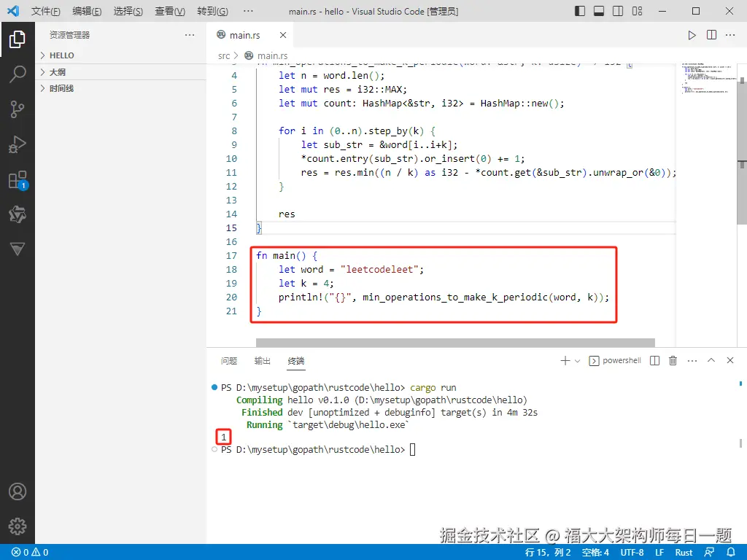Click the 'cargo run' command text
This screenshot has height=560, width=747.
(433, 388)
